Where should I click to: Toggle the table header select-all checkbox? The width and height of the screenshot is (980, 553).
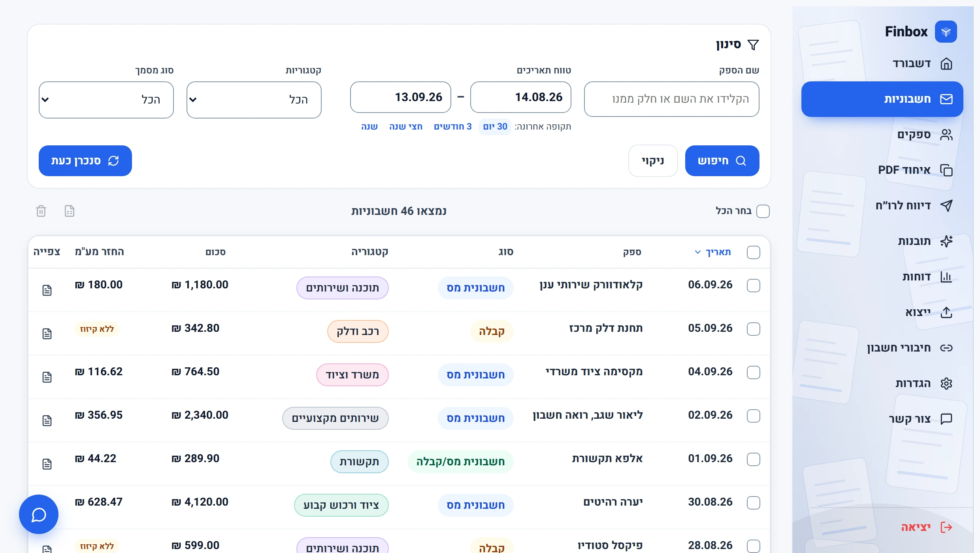754,252
